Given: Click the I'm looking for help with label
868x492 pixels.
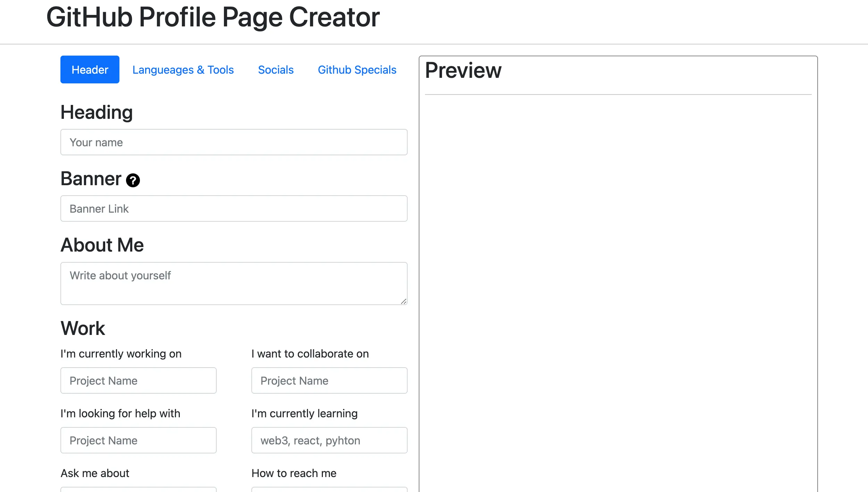Looking at the screenshot, I should pyautogui.click(x=120, y=413).
